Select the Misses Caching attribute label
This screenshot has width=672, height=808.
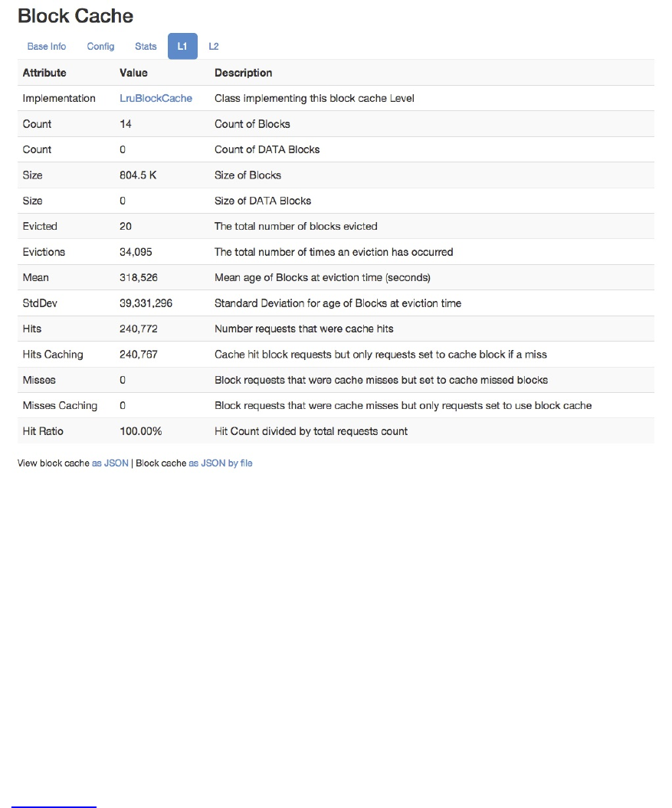click(60, 405)
